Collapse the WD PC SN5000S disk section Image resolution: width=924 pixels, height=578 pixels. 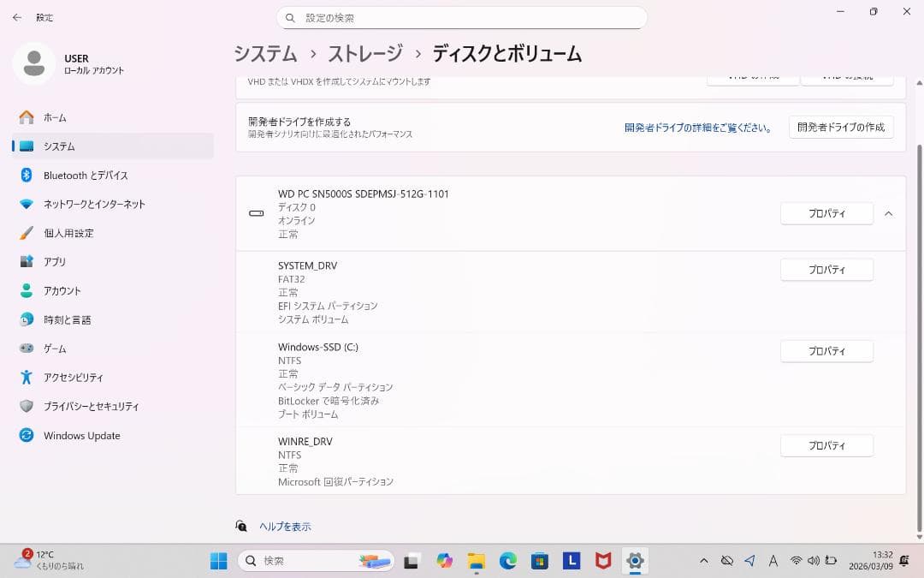pyautogui.click(x=889, y=213)
